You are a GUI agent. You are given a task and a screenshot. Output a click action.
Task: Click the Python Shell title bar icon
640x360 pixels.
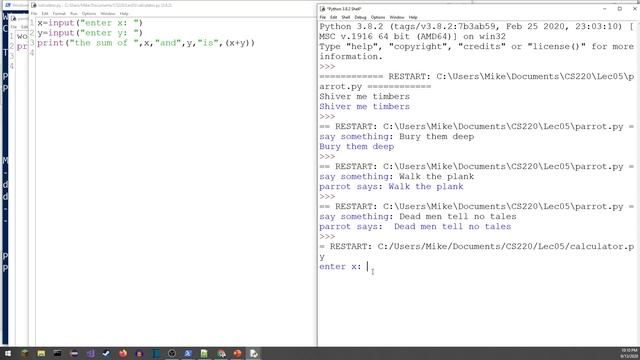tap(322, 9)
